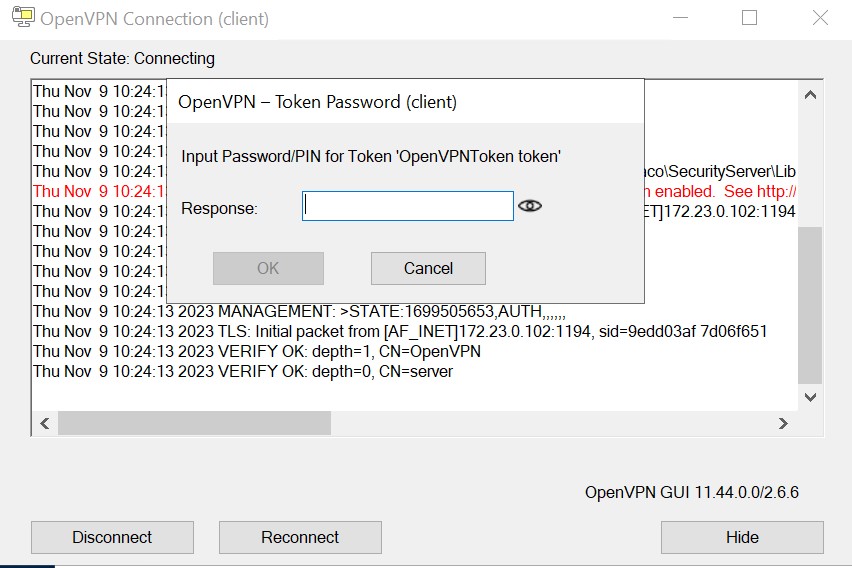
Task: Close the OpenVPN Connection window
Action: pyautogui.click(x=820, y=18)
